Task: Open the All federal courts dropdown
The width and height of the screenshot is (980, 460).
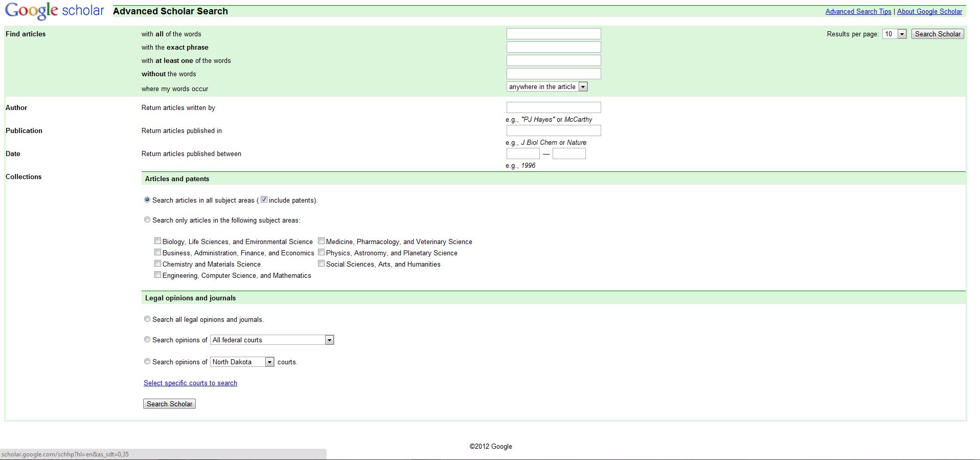Action: [272, 340]
